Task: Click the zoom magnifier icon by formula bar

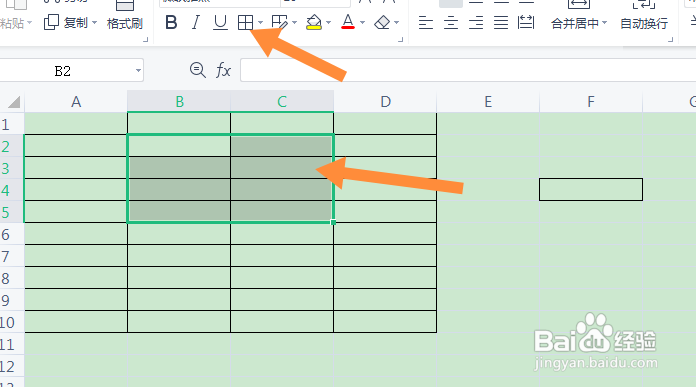Action: 198,70
